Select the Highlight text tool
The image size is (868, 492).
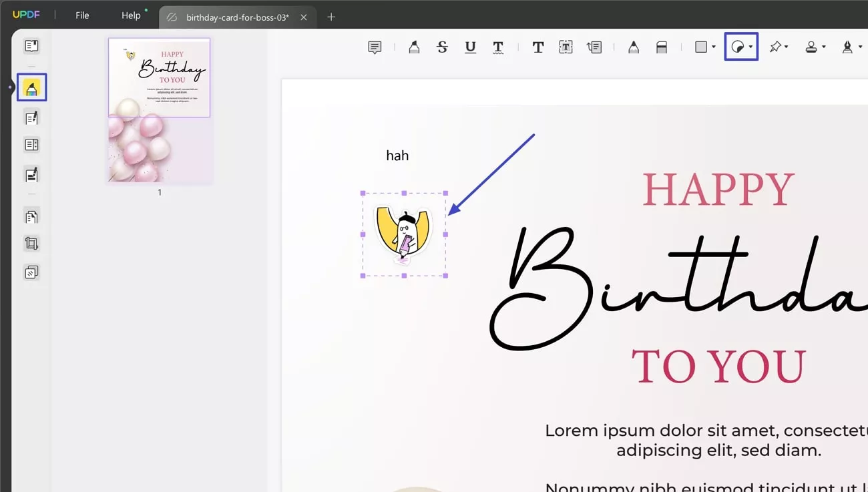(414, 47)
